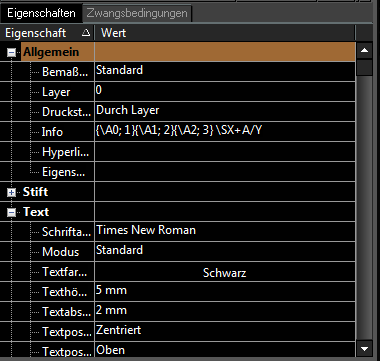Change the Textpos... value Zentriert

tap(225, 332)
